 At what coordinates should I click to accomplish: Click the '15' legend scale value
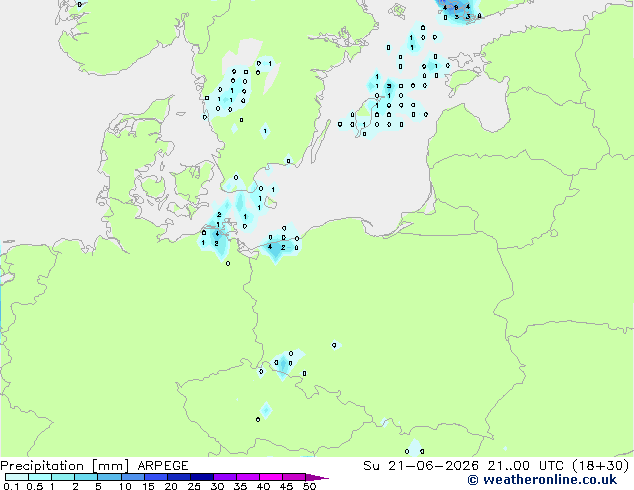point(148,486)
